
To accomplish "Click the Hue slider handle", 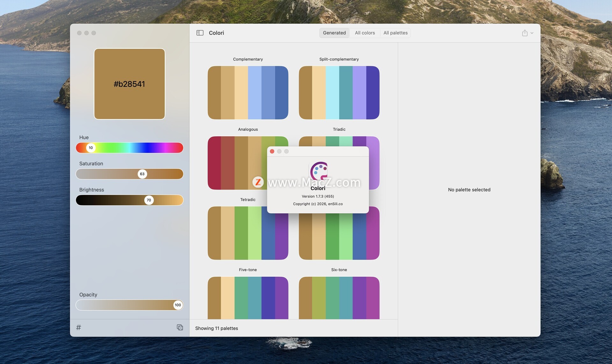I will coord(91,148).
